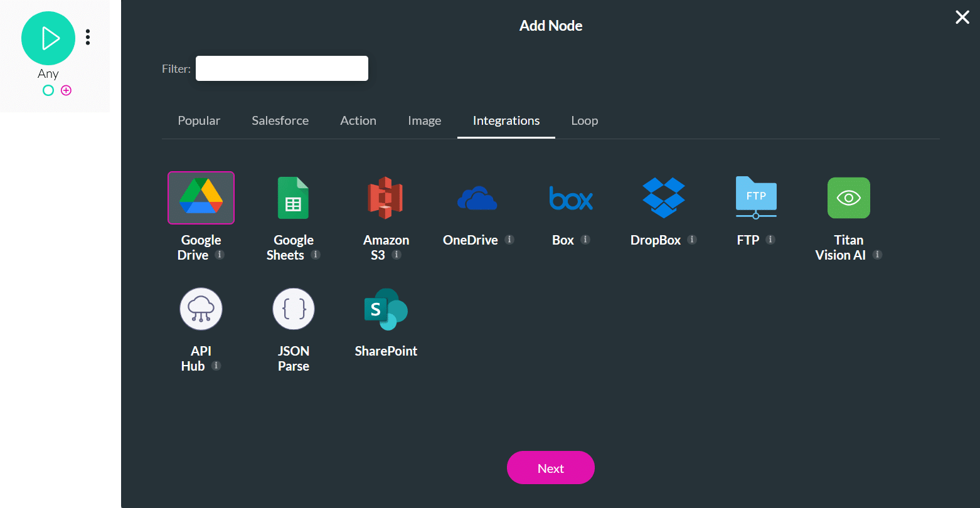The width and height of the screenshot is (980, 508).
Task: Click the Next button
Action: [550, 467]
